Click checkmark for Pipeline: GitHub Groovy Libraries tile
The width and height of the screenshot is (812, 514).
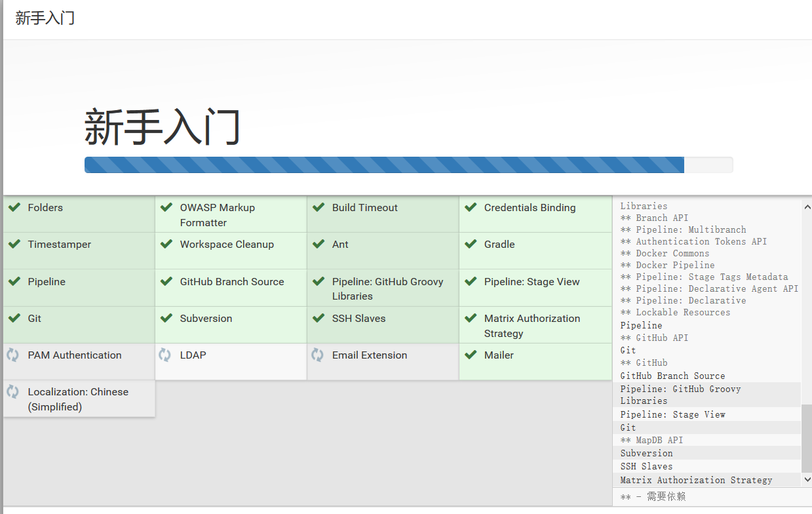tap(319, 281)
